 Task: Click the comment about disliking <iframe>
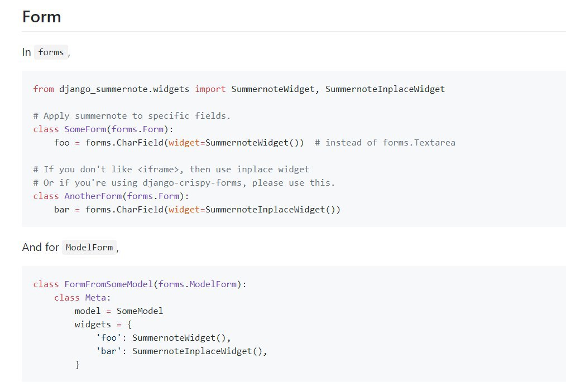[x=171, y=169]
